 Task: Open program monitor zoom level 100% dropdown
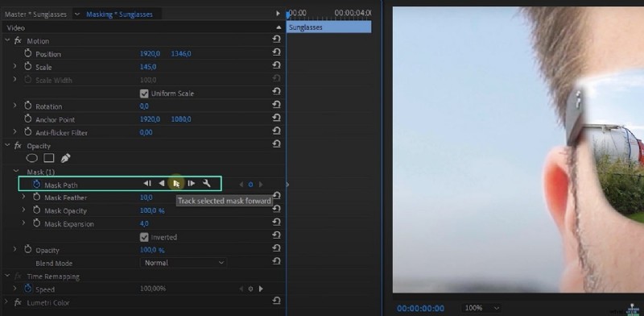(482, 308)
